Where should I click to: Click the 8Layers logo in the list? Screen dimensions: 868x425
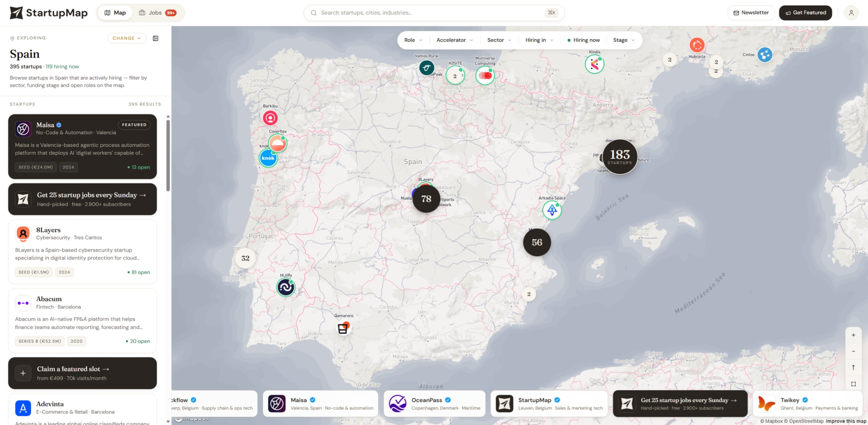coord(23,234)
